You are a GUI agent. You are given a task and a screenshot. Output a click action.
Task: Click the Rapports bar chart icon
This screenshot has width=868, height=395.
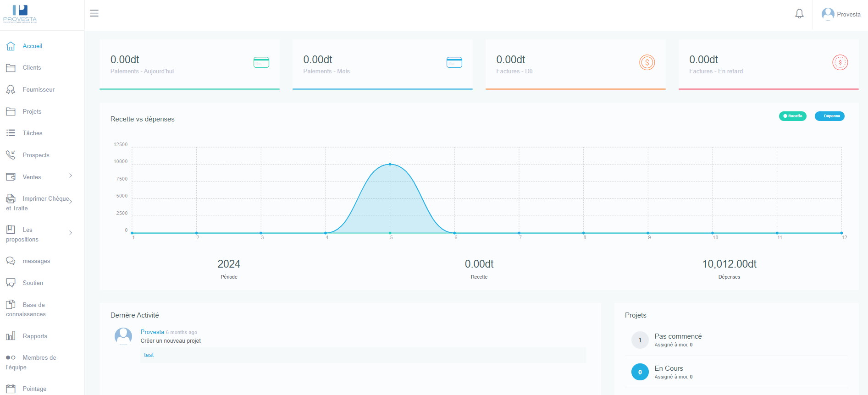tap(11, 336)
